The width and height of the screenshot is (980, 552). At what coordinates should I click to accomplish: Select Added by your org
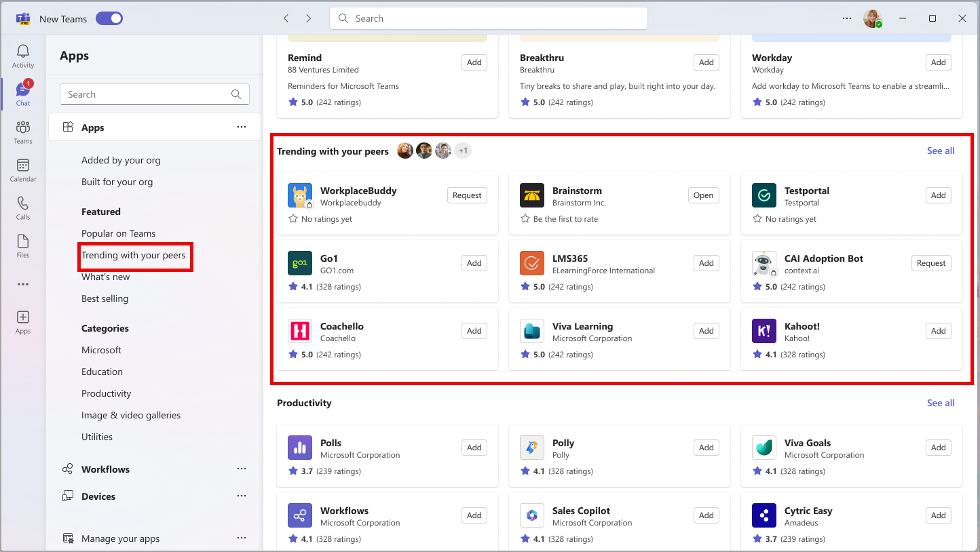pos(121,160)
